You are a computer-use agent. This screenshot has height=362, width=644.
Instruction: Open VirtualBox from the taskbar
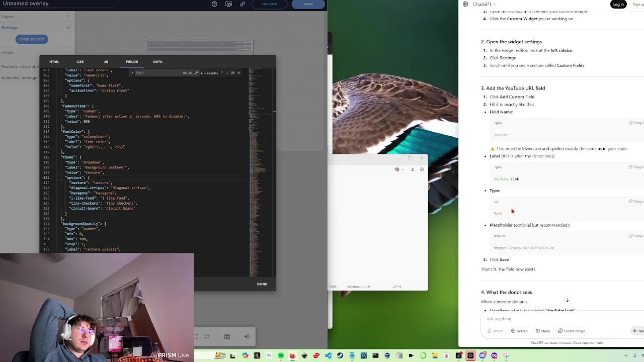point(387,355)
